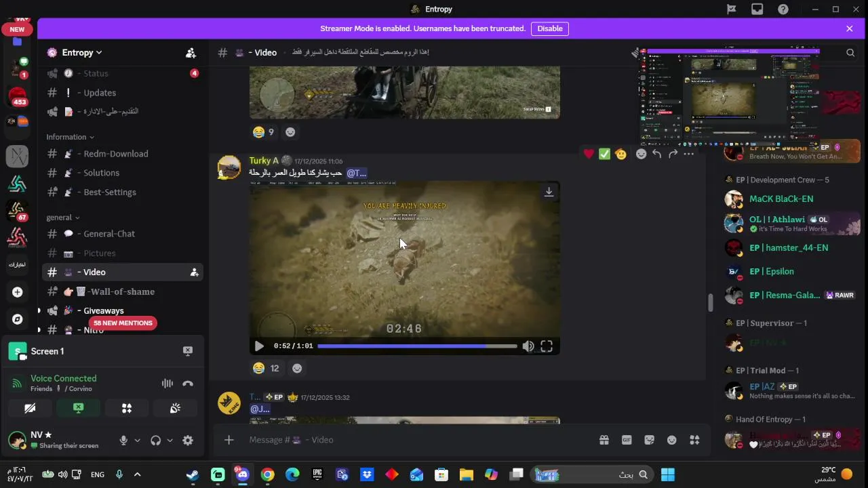Forward Turky A's message
Screen dimensions: 868x488
coord(673,154)
